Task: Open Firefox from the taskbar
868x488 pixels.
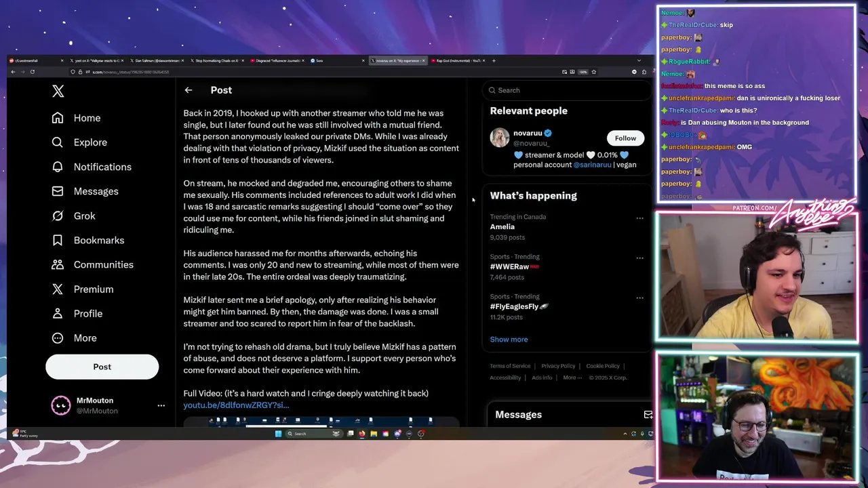Action: click(x=361, y=434)
